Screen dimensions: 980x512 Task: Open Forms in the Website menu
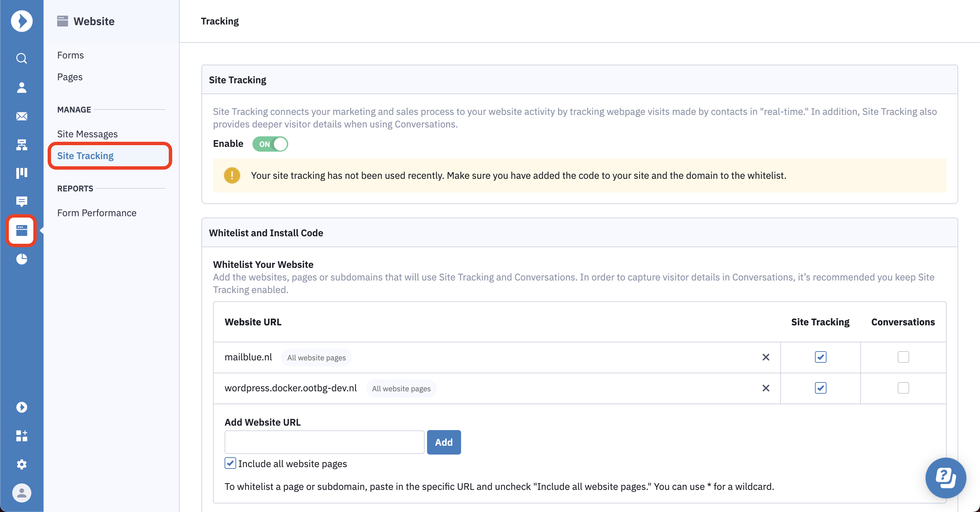pyautogui.click(x=70, y=55)
